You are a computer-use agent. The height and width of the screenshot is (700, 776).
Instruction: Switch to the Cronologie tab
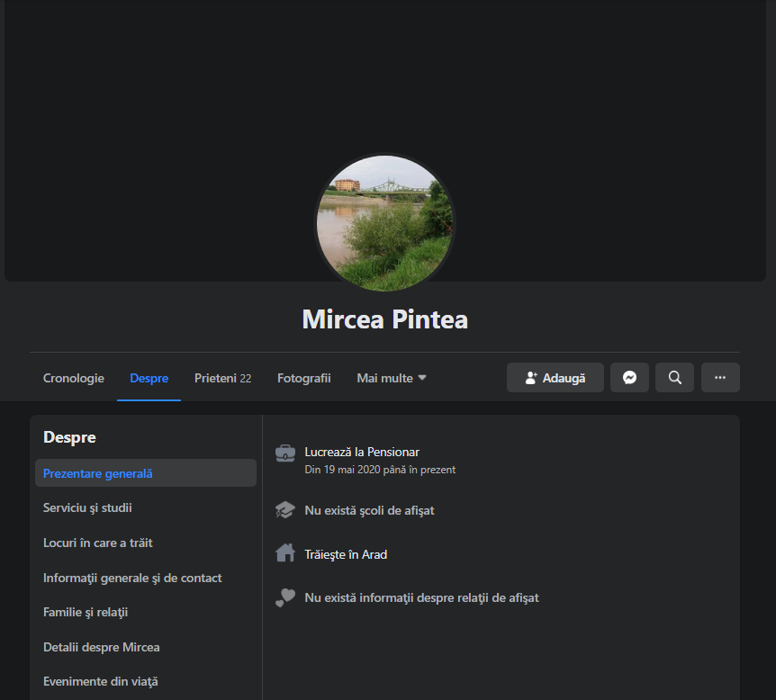pos(73,378)
